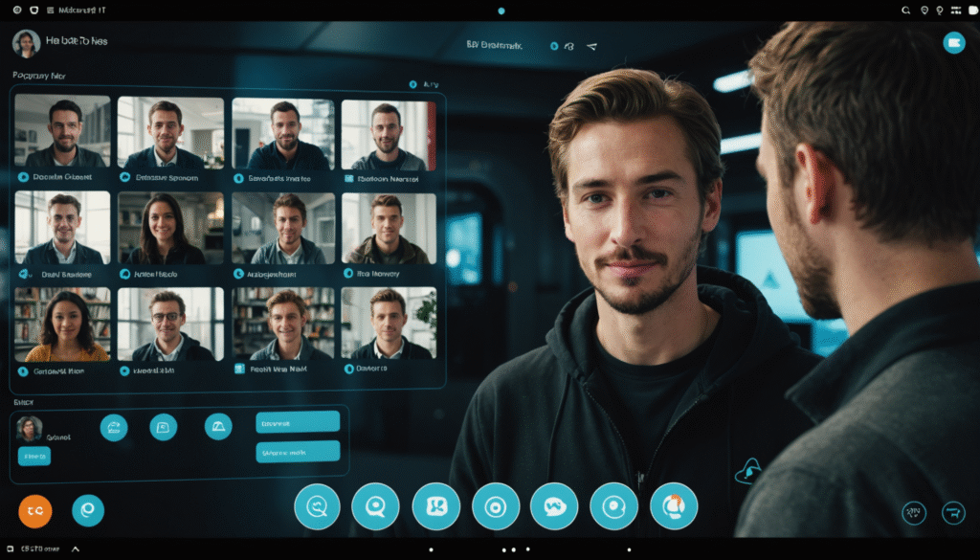Click the status icon under the olive-jacket man's tile
This screenshot has width=980, height=560.
348,273
